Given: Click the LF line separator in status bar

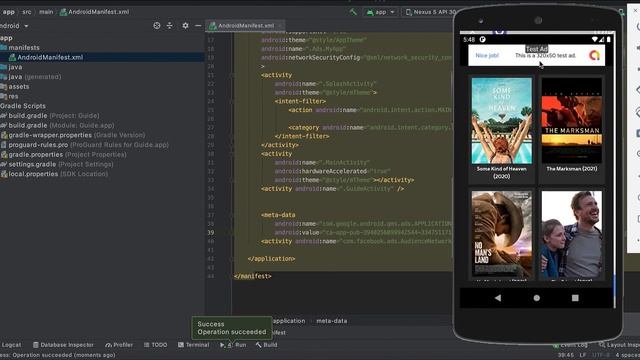Looking at the screenshot, I should (583, 355).
